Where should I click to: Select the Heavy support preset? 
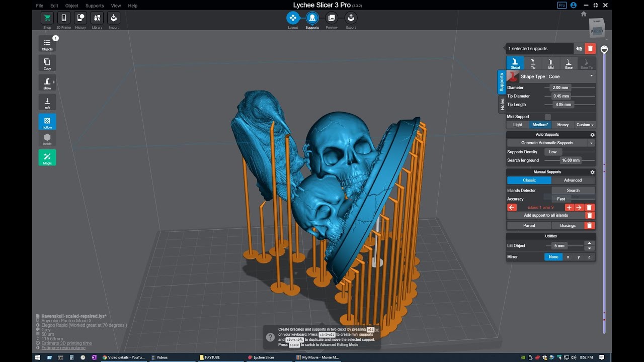pos(563,125)
